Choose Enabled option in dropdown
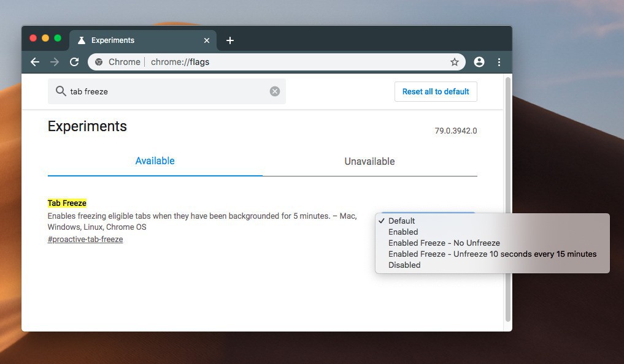This screenshot has width=624, height=364. (x=492, y=232)
